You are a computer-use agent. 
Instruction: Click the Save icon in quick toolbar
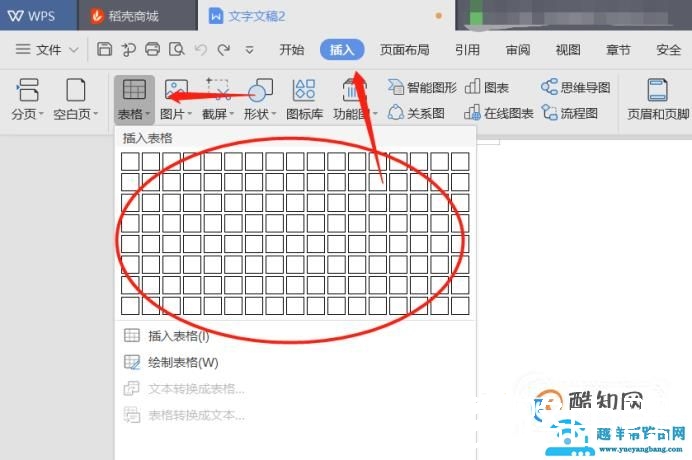104,49
